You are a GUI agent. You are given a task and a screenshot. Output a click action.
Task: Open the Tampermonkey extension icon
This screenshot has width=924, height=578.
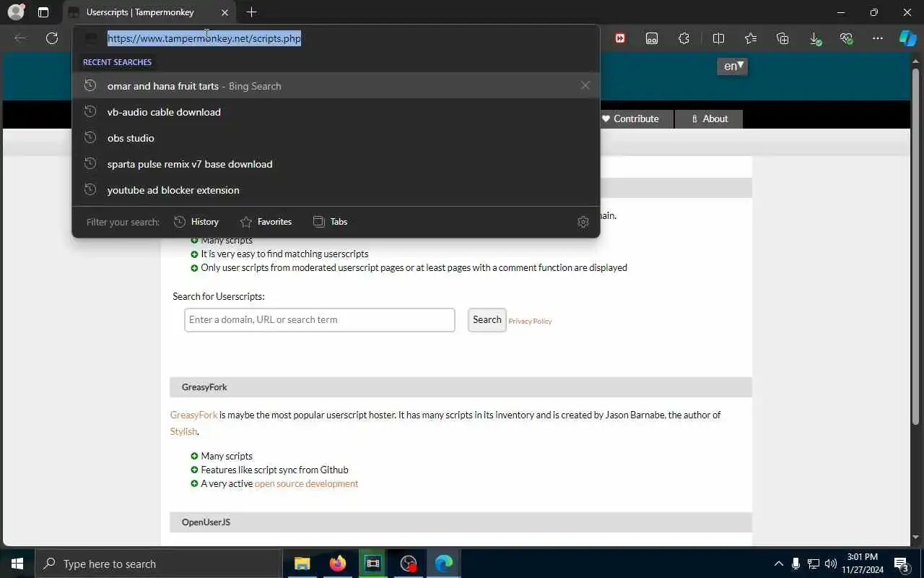click(x=652, y=38)
